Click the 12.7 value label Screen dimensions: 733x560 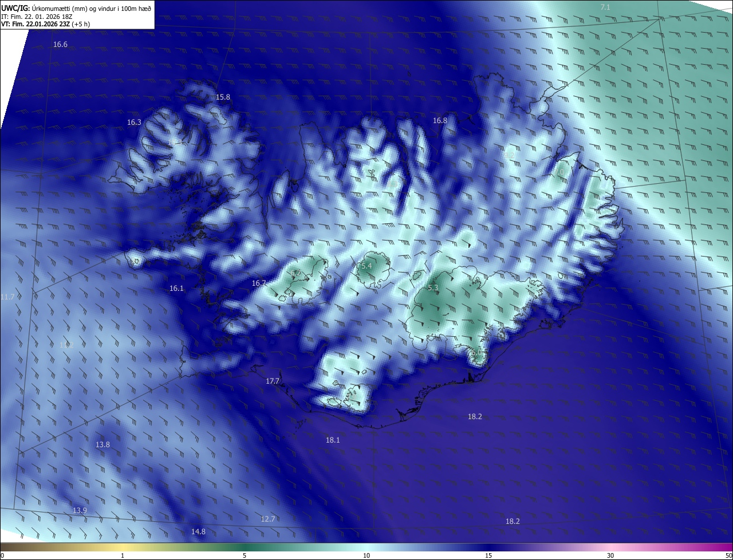coord(268,519)
